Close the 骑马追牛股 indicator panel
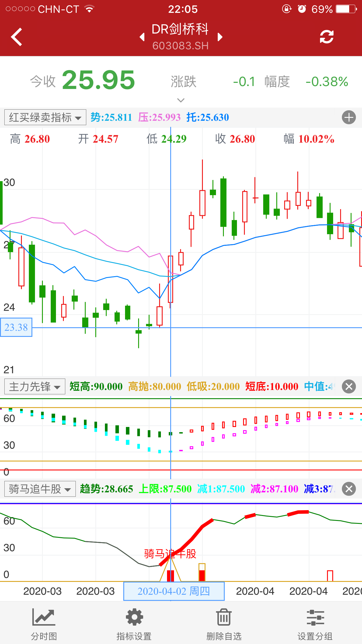Viewport: 362px width, 644px height. click(349, 489)
